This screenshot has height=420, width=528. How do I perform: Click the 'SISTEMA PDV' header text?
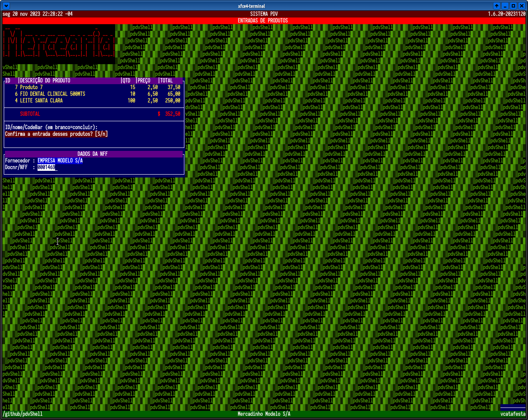264,14
